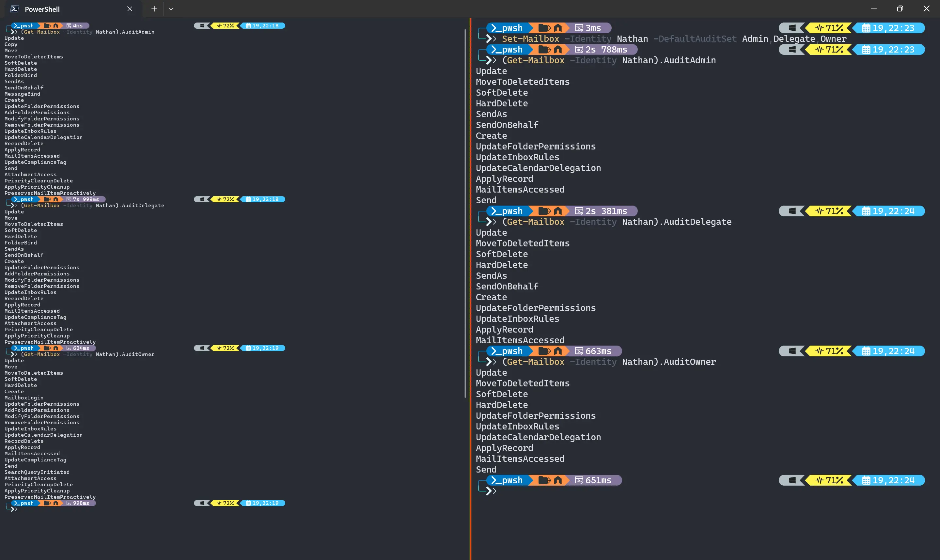Expand the new tab profiles dropdown chevron
The width and height of the screenshot is (940, 560).
[171, 9]
